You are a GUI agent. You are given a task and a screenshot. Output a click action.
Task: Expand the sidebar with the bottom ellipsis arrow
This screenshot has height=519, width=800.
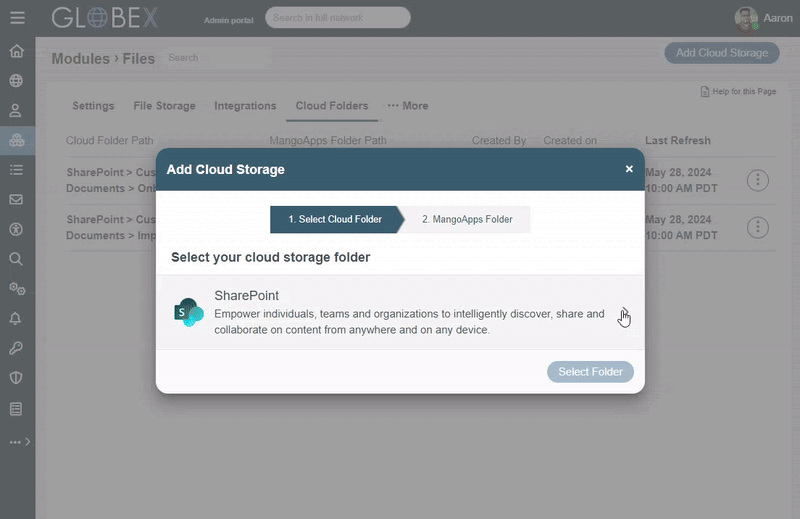[x=20, y=441]
